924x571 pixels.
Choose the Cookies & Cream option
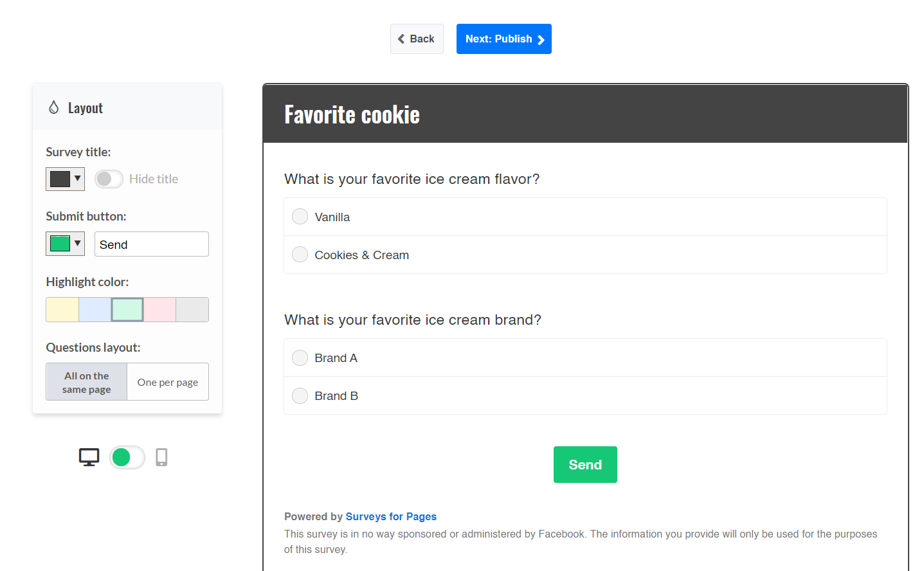click(x=300, y=255)
